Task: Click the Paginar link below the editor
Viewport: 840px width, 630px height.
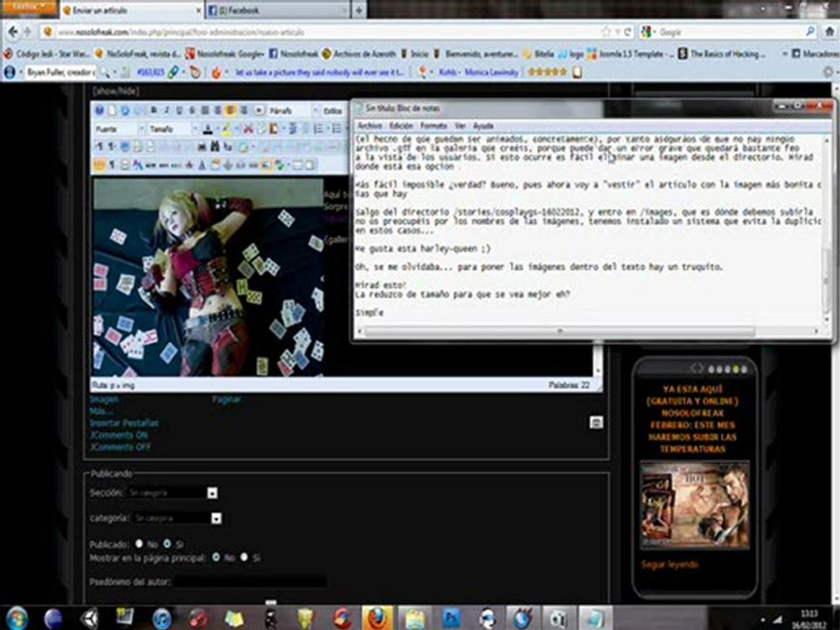Action: (226, 399)
